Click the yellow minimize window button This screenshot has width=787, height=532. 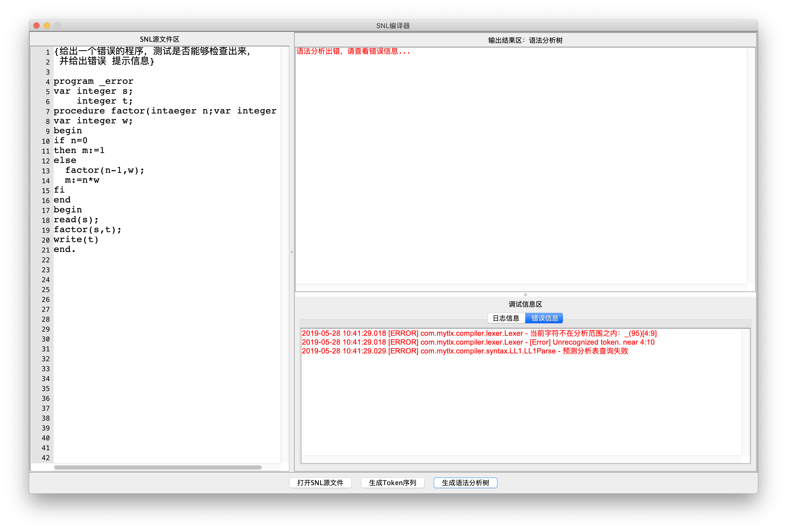[47, 26]
